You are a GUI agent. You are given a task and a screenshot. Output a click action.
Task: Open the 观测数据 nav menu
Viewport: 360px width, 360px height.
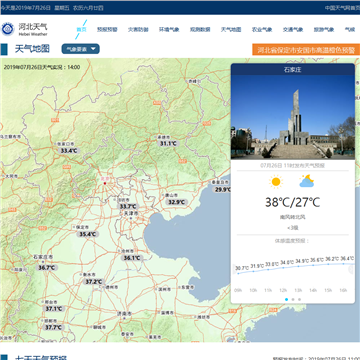(x=200, y=29)
